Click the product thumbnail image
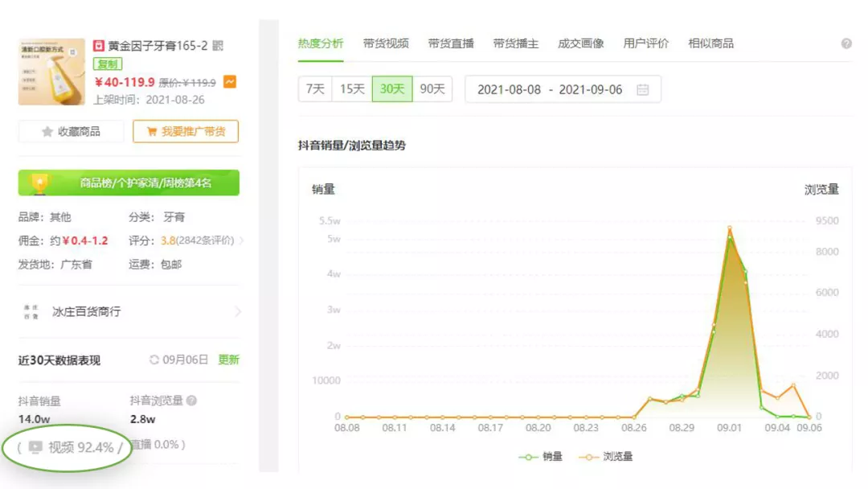This screenshot has width=868, height=489. click(x=50, y=71)
